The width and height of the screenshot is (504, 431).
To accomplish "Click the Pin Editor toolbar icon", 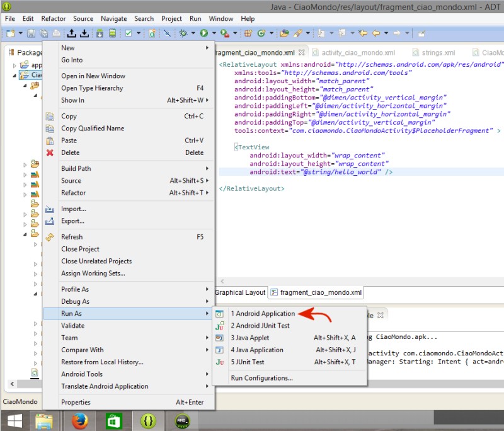I will (x=421, y=33).
